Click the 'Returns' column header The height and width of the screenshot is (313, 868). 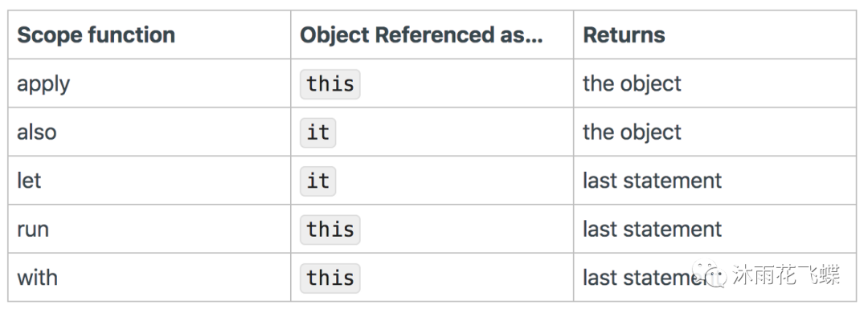[x=624, y=35]
